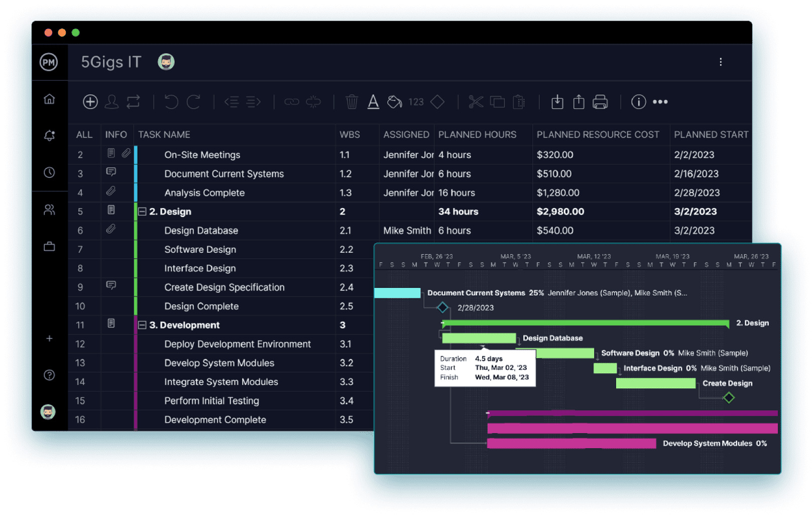Open the vertical three-dot project menu

coord(721,62)
